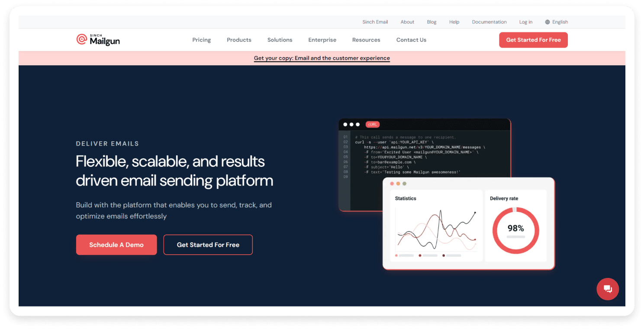Open the Enterprise menu item
644x329 pixels.
(322, 40)
